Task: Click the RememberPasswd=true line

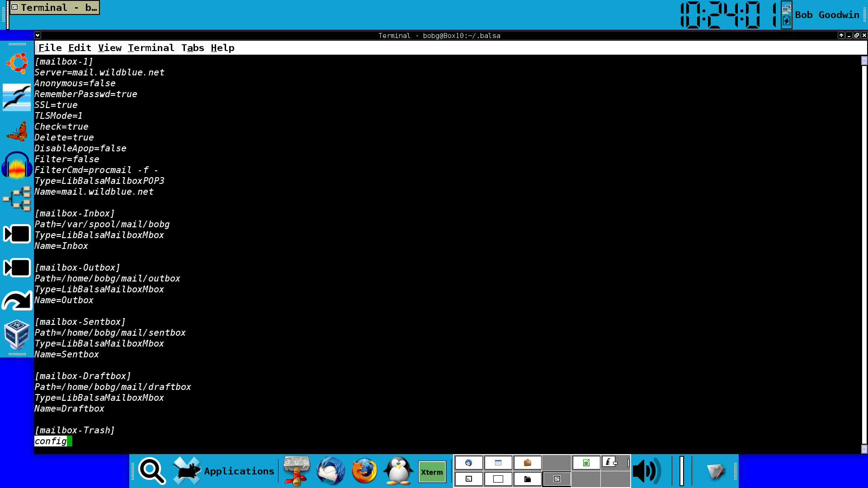Action: tap(86, 94)
